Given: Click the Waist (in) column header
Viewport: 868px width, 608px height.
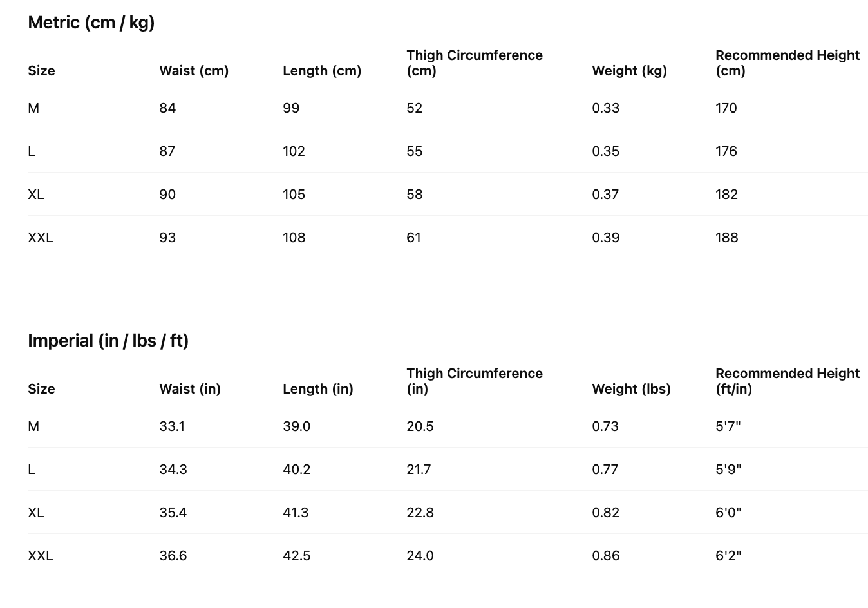Looking at the screenshot, I should click(190, 389).
